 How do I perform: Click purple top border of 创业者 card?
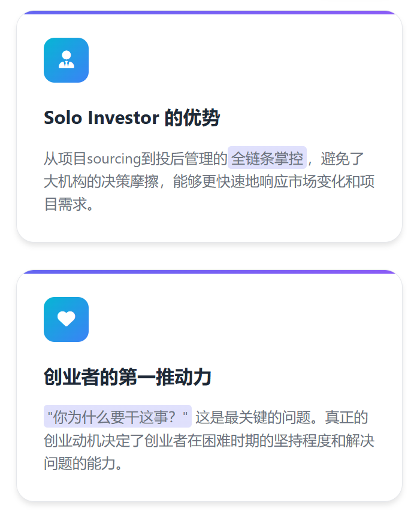(x=209, y=271)
